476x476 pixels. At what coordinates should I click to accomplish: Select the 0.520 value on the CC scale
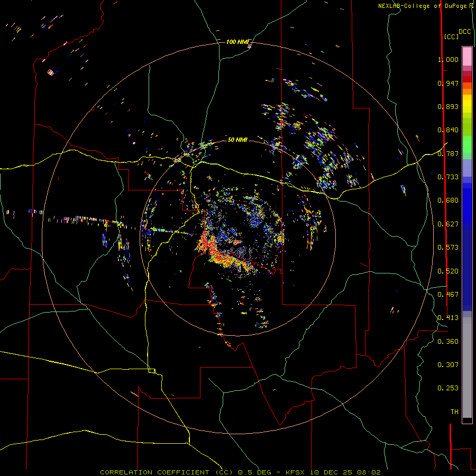[448, 271]
